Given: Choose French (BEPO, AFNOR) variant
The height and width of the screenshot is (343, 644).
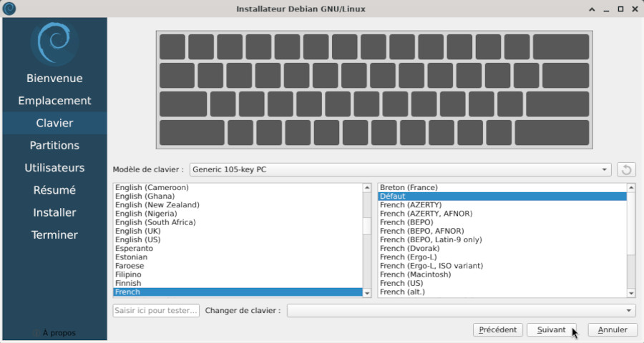Looking at the screenshot, I should [502, 231].
